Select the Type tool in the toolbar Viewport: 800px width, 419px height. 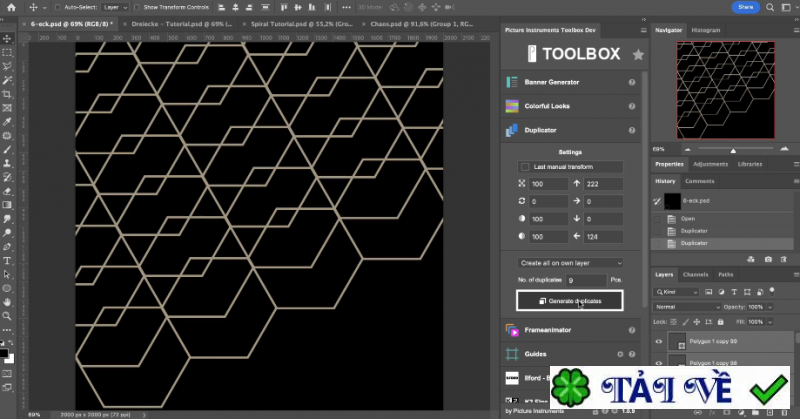click(x=7, y=260)
